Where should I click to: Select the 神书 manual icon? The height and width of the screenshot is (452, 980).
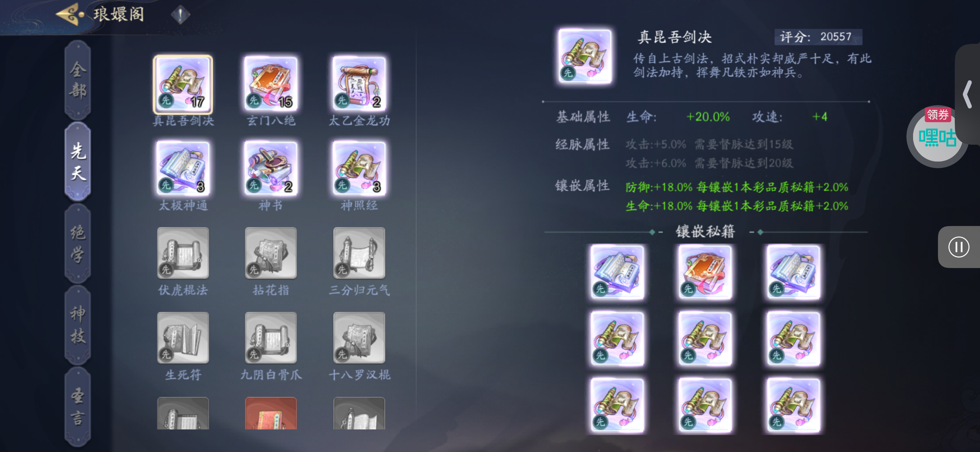(x=271, y=169)
